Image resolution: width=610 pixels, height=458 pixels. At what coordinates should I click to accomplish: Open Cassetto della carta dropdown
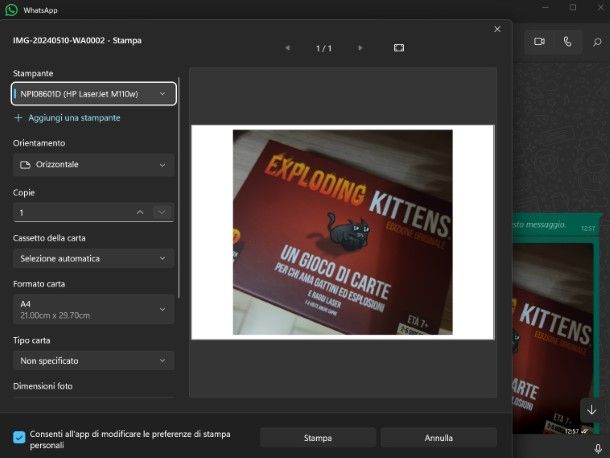point(93,259)
